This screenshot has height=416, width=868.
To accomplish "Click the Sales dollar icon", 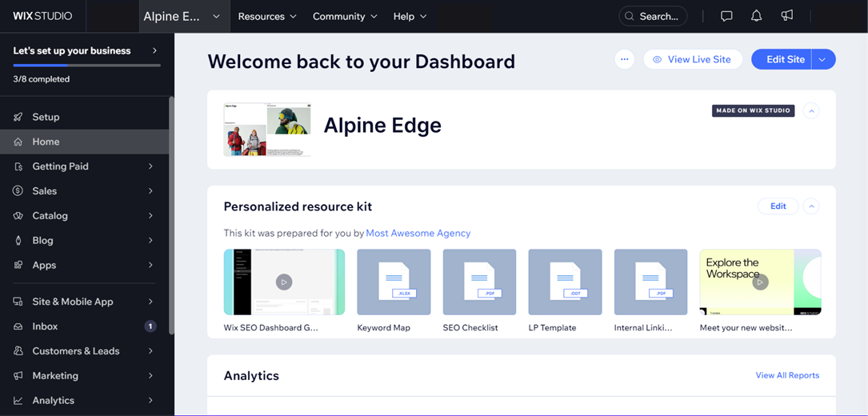I will point(18,191).
